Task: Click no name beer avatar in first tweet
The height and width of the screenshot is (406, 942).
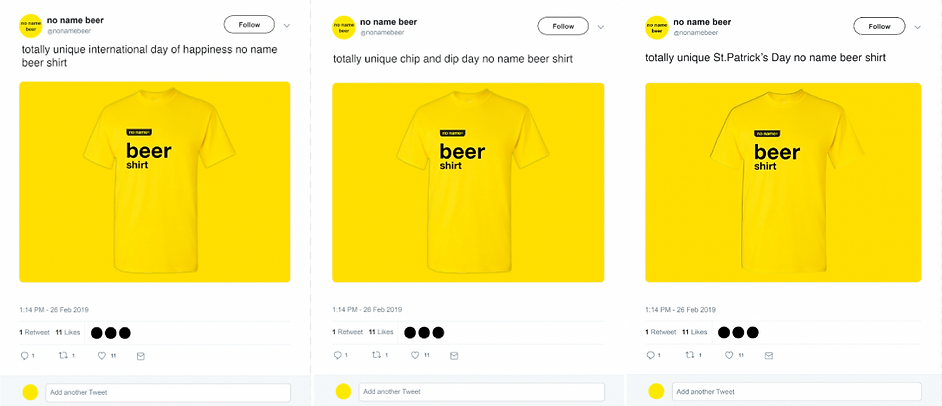Action: point(31,25)
